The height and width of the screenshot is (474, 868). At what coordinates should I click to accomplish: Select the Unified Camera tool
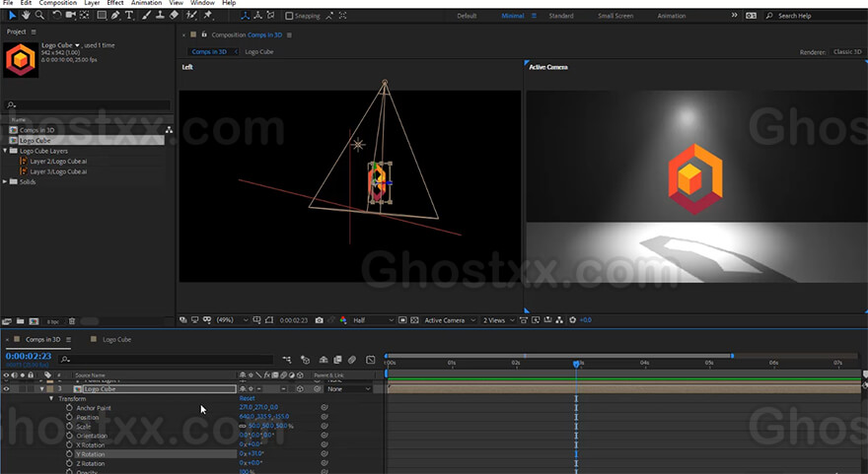tap(71, 16)
